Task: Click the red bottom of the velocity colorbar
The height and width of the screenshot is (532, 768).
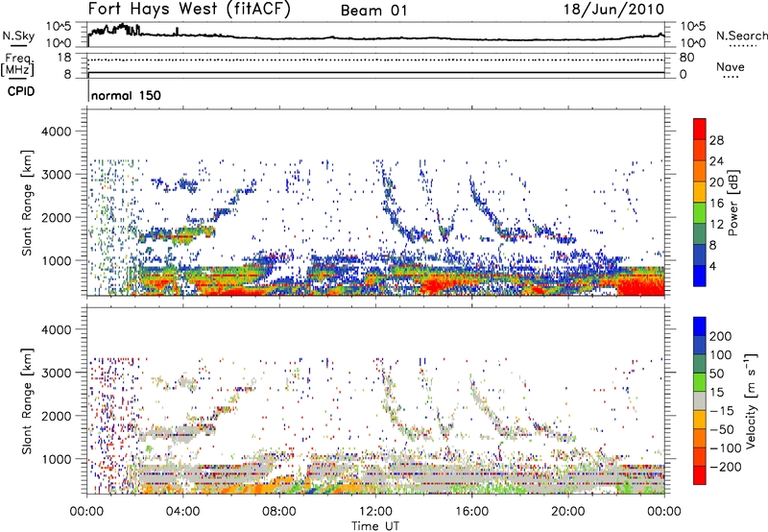Action: point(700,475)
